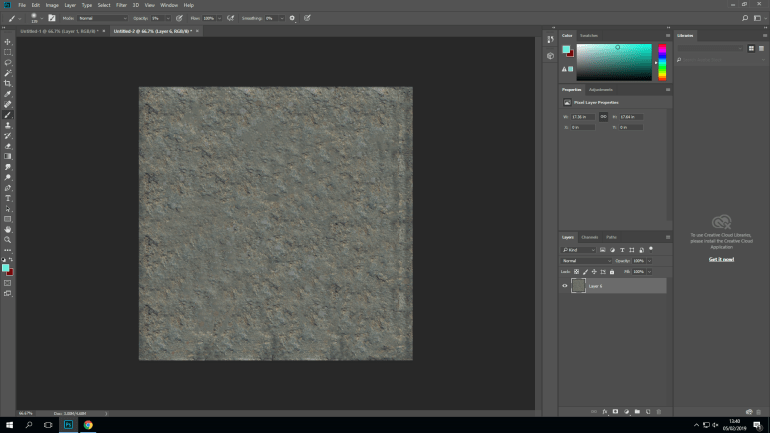
Task: Switch to the Untitled-1 document tab
Action: [x=59, y=31]
